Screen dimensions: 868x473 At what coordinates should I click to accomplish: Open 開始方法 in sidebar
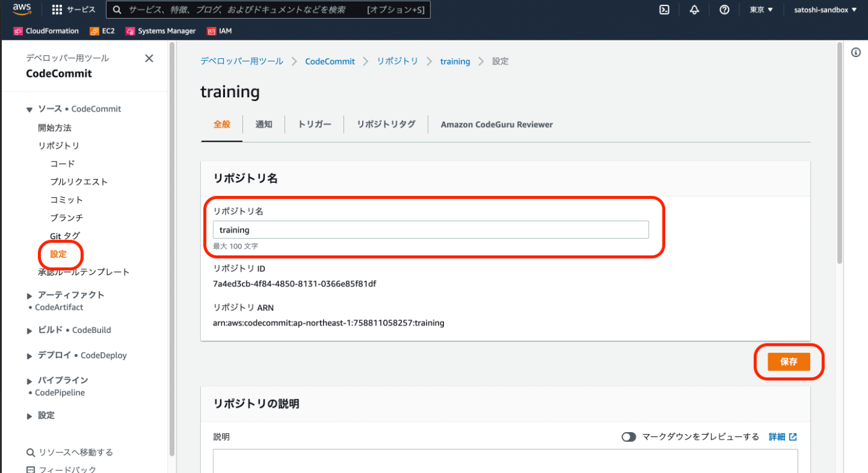coord(55,128)
